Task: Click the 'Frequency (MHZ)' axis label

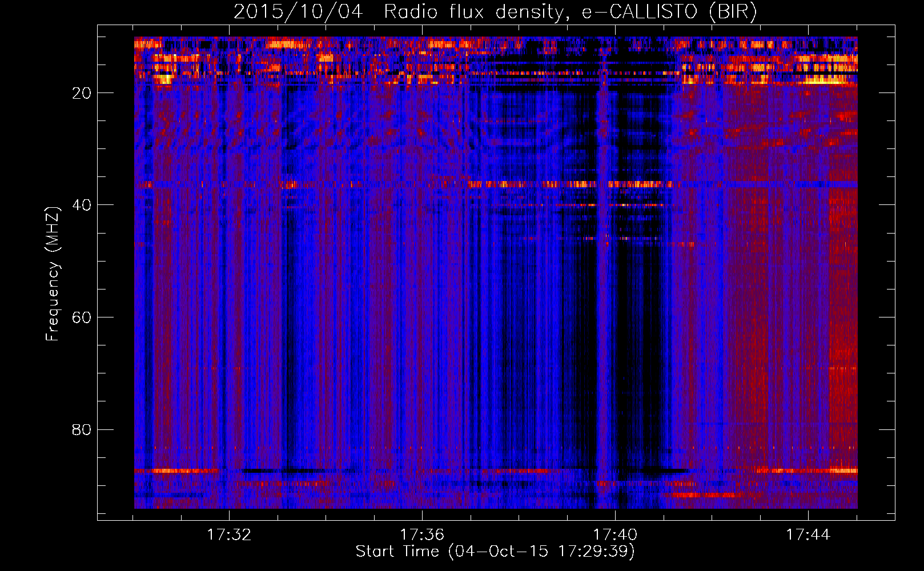Action: [x=53, y=274]
